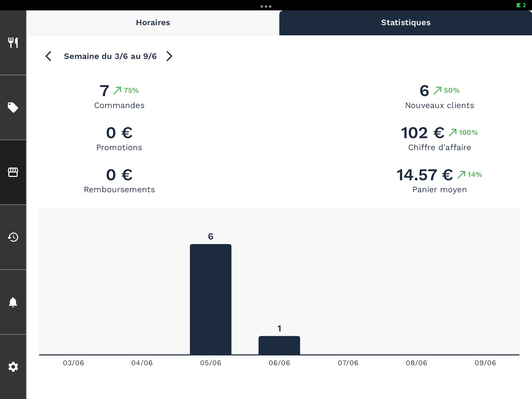Click the 14.57 € average basket value
The width and height of the screenshot is (532, 399).
tap(425, 175)
